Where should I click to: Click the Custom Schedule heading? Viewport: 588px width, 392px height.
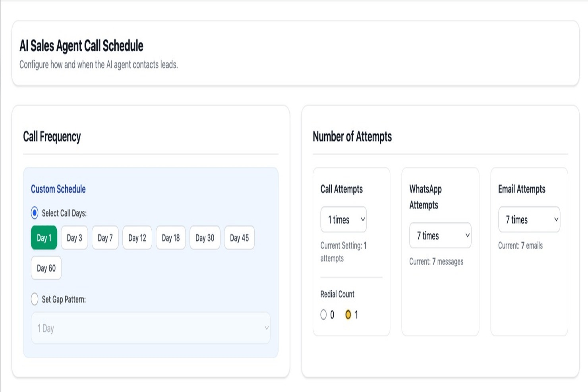[58, 189]
